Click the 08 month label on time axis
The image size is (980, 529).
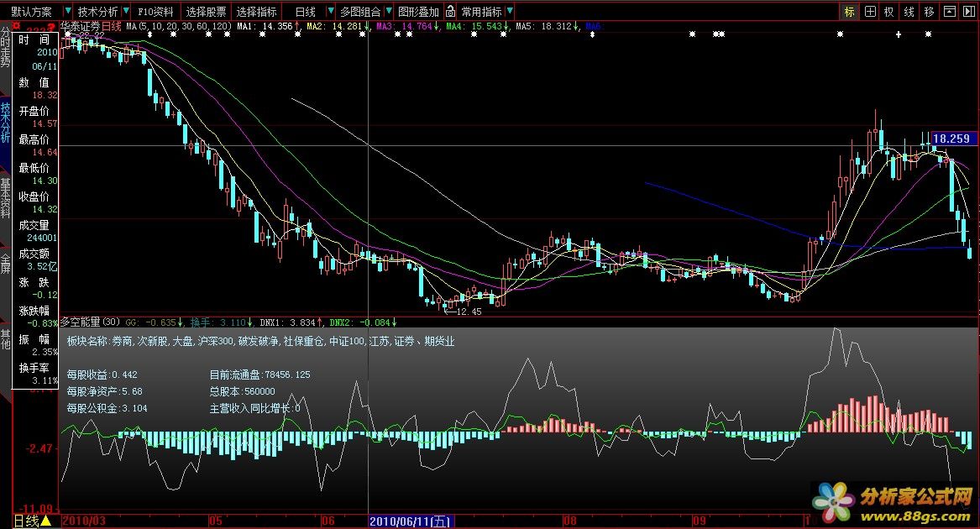point(569,521)
